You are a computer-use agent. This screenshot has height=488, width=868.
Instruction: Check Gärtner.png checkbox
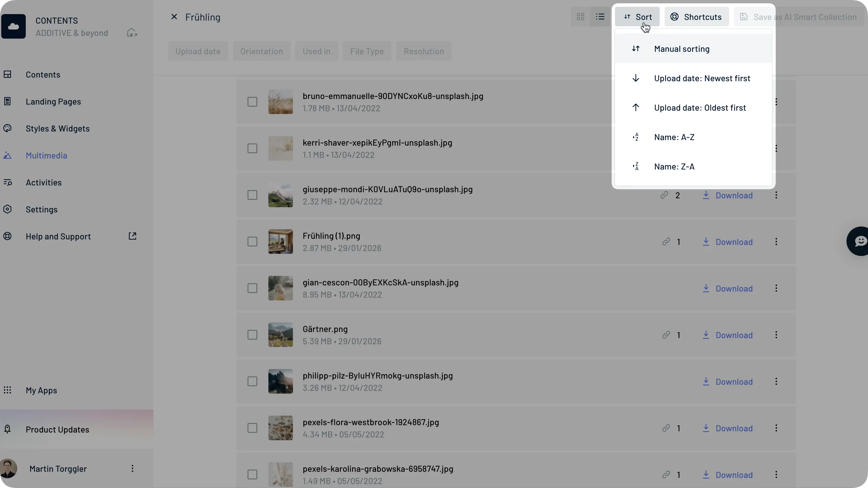point(252,335)
